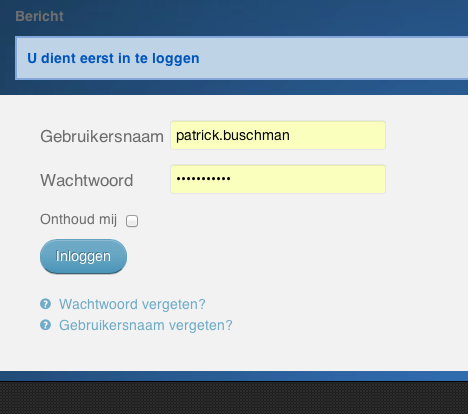
Task: Tick the Onthoud mij checkbox
Action: point(132,221)
